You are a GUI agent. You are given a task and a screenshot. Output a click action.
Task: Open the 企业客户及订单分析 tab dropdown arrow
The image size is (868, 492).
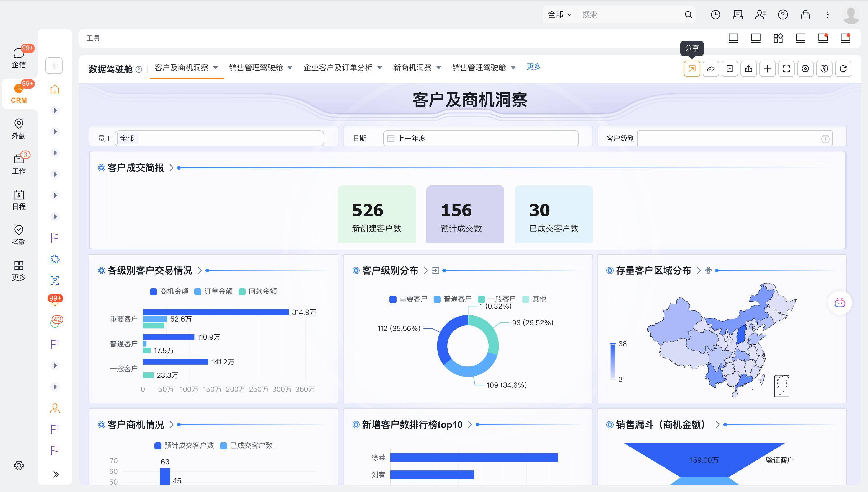tap(380, 68)
